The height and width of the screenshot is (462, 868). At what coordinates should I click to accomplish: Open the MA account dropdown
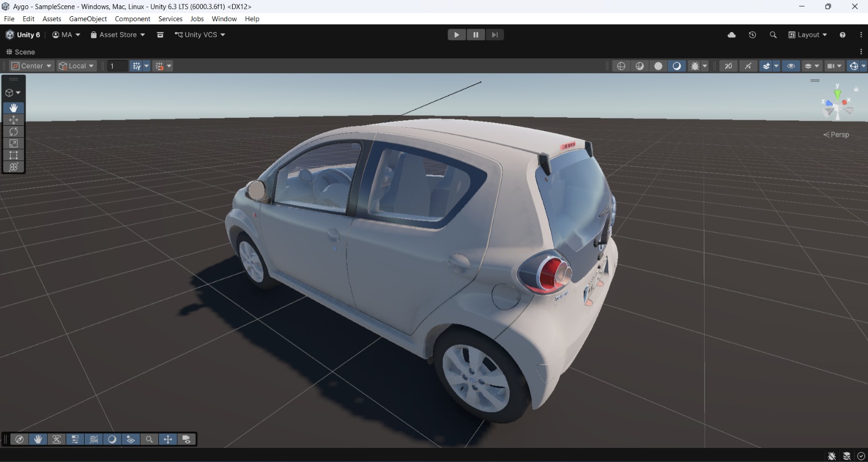pyautogui.click(x=66, y=35)
